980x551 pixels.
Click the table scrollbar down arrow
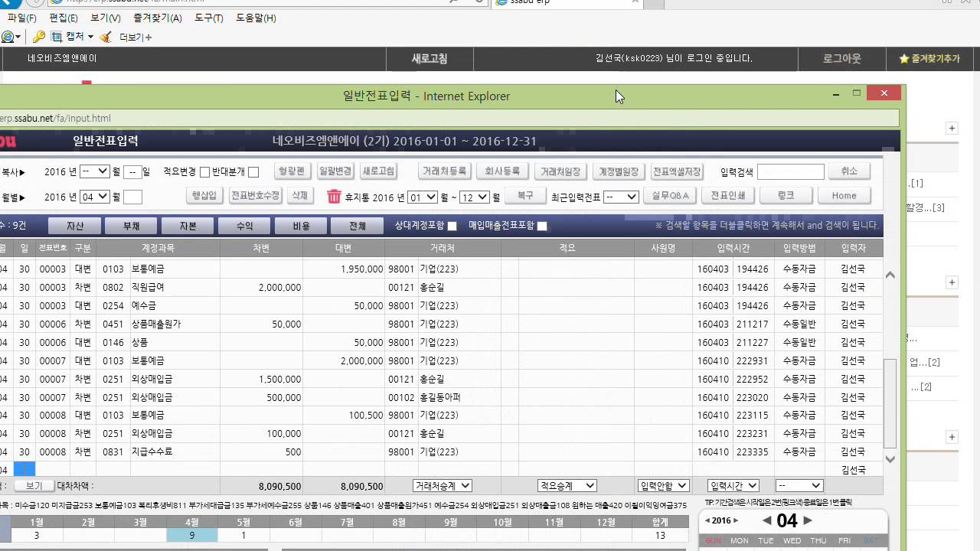click(890, 459)
